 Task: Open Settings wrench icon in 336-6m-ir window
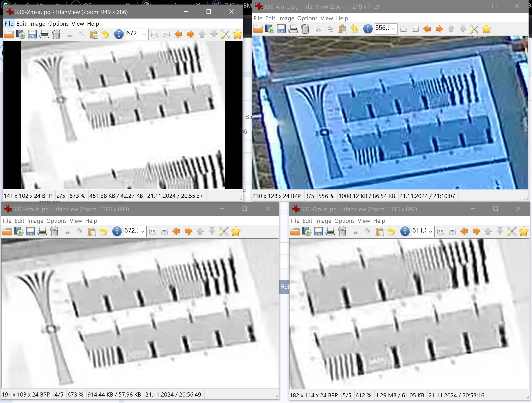[x=511, y=231]
